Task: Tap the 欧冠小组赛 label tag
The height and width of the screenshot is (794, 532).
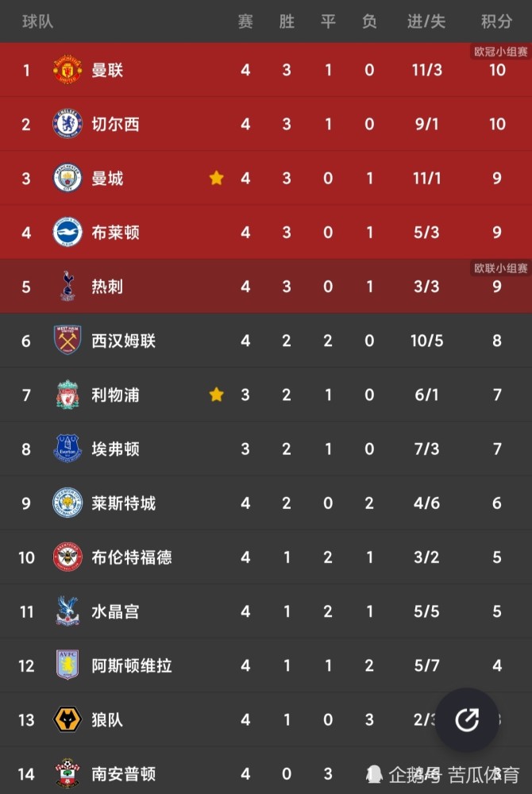Action: coord(500,52)
